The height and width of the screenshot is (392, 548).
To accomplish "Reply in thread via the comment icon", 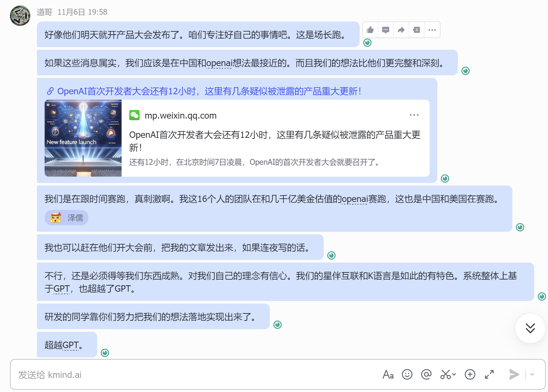I will tap(386, 30).
